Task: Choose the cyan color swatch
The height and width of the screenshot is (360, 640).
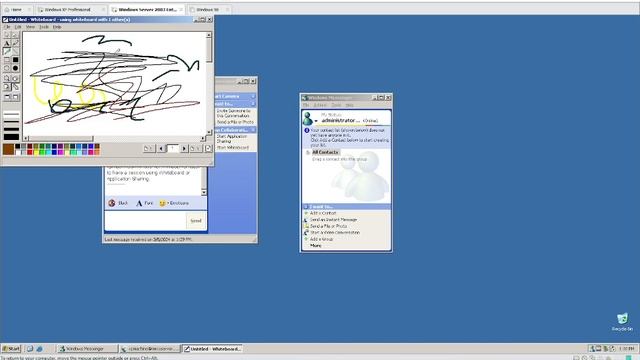Action: pos(48,152)
